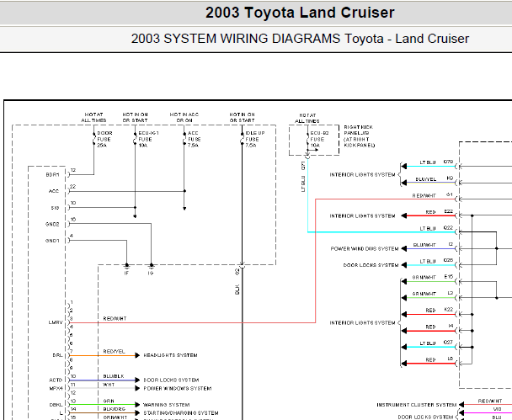This screenshot has width=512, height=420.
Task: Click DOOR LOCKS SYSTEM beside BLU/BLK wire
Action: (x=171, y=380)
